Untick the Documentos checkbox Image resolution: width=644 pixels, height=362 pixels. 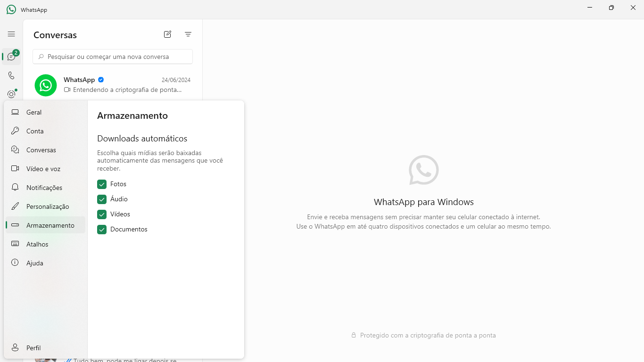click(102, 230)
